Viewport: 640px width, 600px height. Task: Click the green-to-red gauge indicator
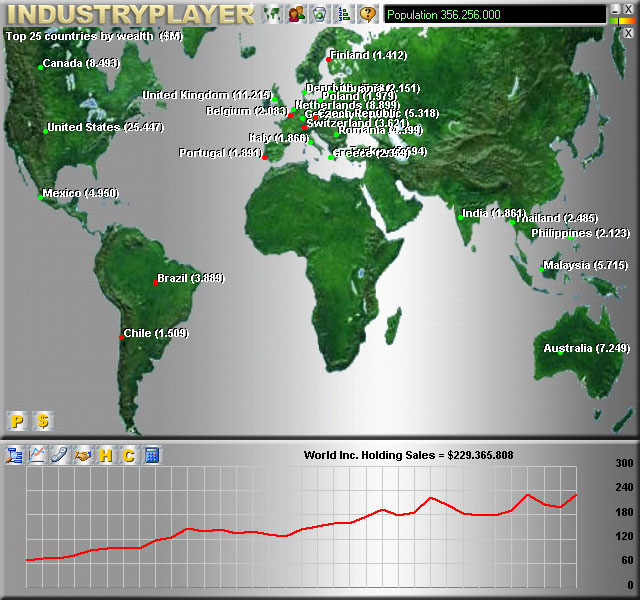tap(622, 21)
